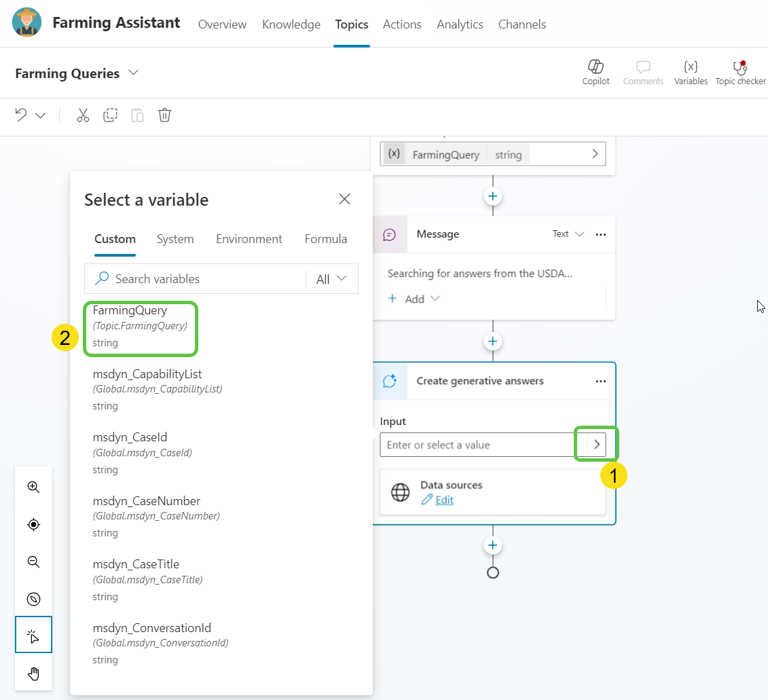Go to the Analytics section
The height and width of the screenshot is (700, 768).
click(x=460, y=24)
